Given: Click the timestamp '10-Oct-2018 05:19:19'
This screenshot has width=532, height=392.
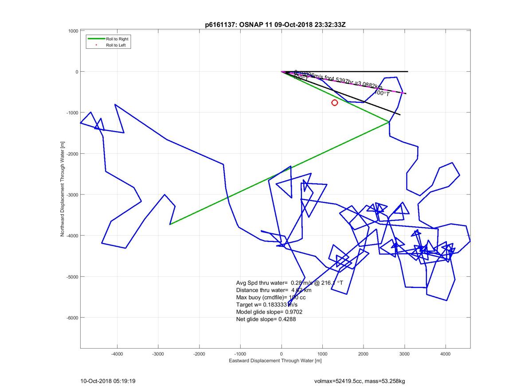Looking at the screenshot, I should (x=108, y=381).
